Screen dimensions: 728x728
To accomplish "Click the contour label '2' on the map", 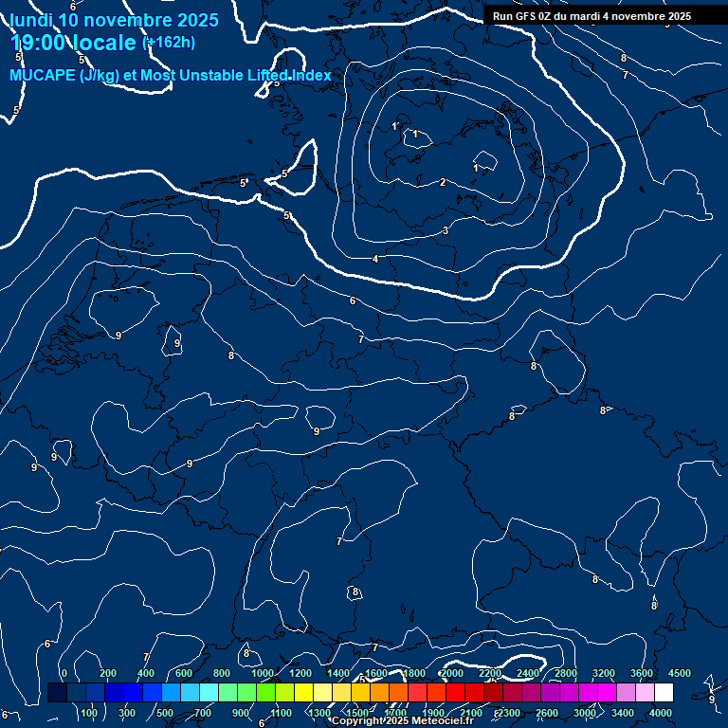I will (443, 182).
